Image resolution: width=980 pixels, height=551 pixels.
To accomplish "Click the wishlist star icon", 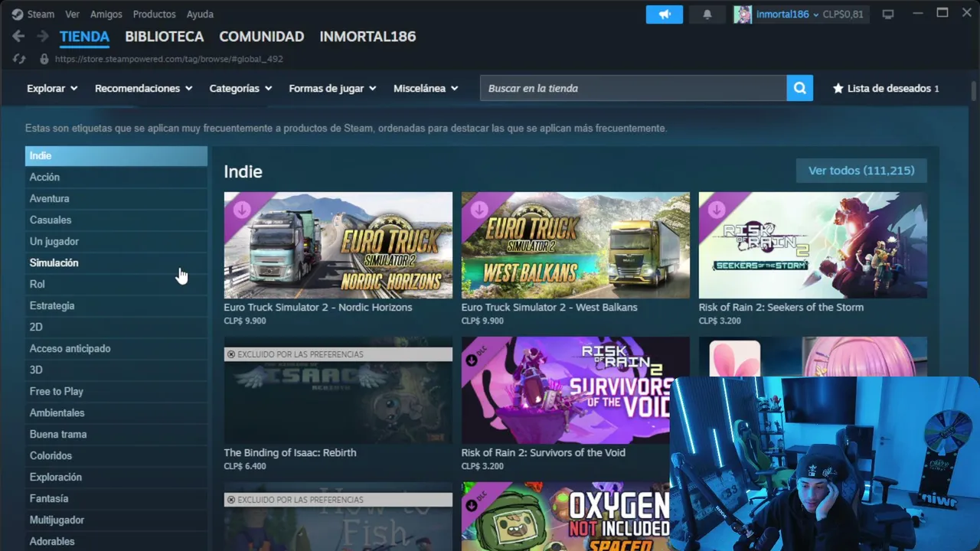I will pos(838,88).
